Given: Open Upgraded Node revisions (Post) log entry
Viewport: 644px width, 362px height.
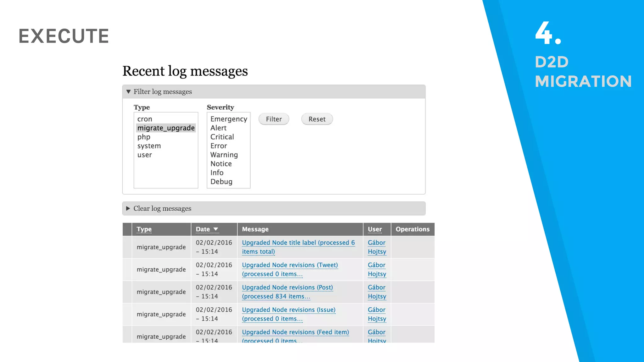Looking at the screenshot, I should (x=287, y=288).
